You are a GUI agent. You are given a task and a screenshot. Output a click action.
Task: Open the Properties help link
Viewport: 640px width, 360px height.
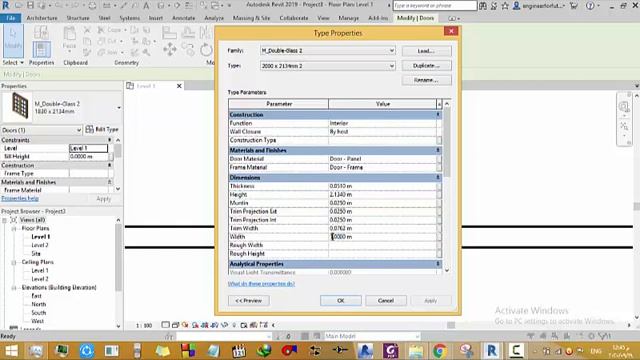[x=20, y=198]
